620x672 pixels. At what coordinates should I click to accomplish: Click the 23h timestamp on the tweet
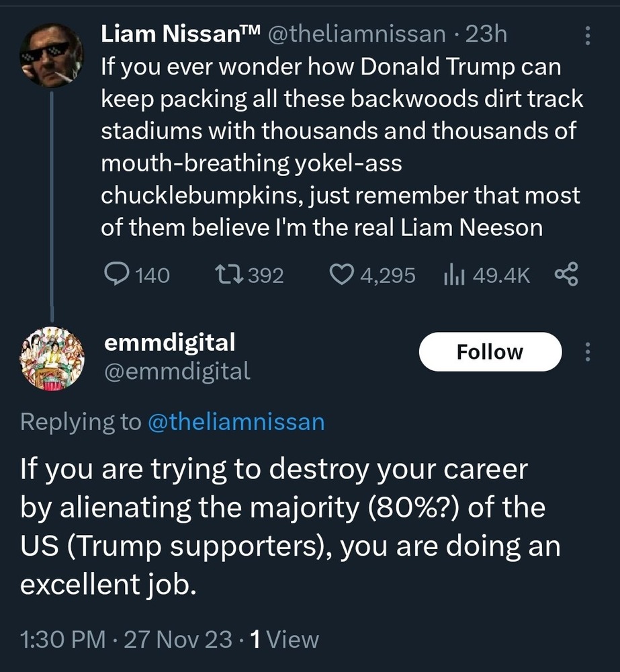486,34
